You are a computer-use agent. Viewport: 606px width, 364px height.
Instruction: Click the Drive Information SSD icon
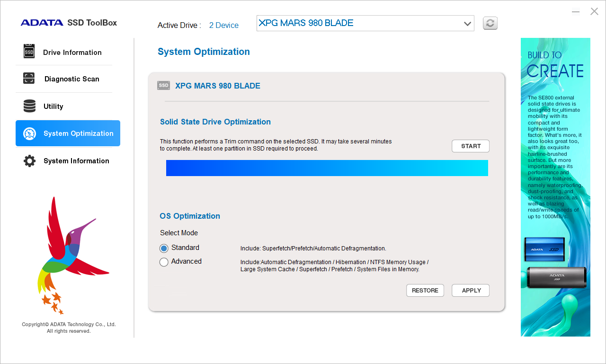point(29,51)
